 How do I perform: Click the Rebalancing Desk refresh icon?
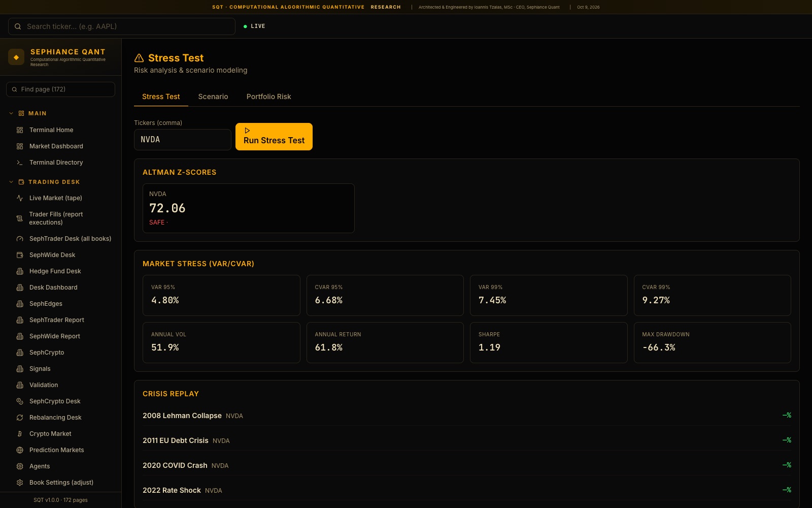20,418
